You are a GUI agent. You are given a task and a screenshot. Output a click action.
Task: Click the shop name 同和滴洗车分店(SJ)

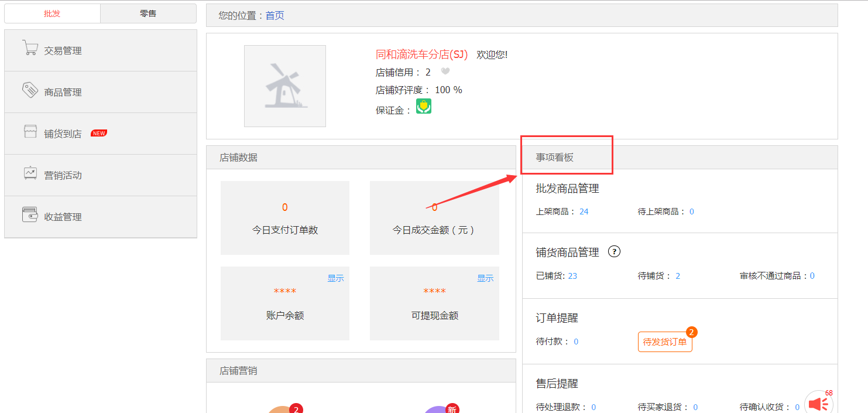[x=421, y=54]
